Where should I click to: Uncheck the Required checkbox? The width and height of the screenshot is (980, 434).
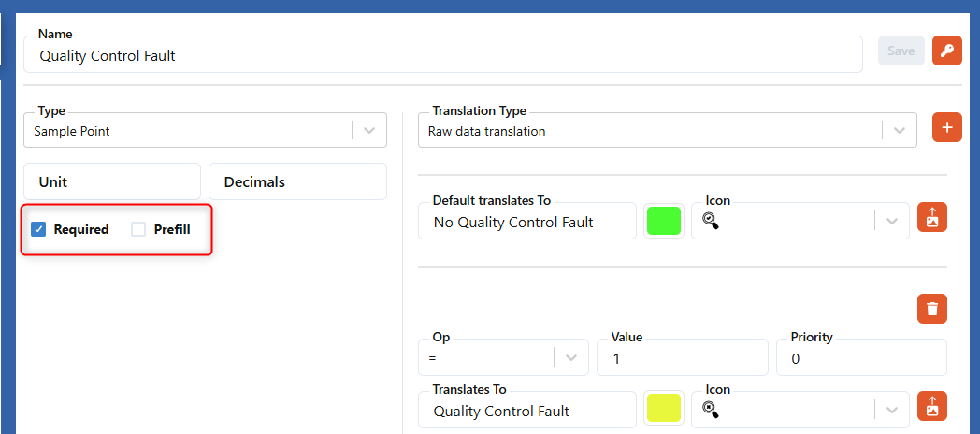coord(38,229)
